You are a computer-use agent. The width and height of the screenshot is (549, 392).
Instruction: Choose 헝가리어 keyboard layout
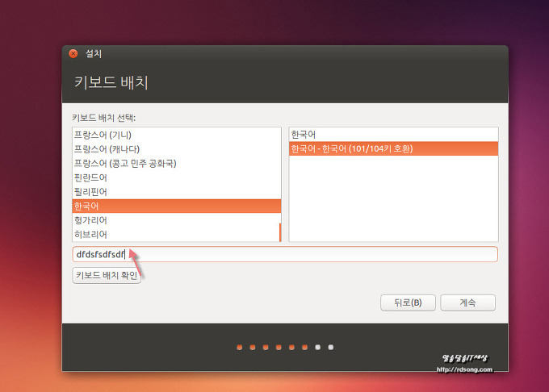(x=90, y=220)
